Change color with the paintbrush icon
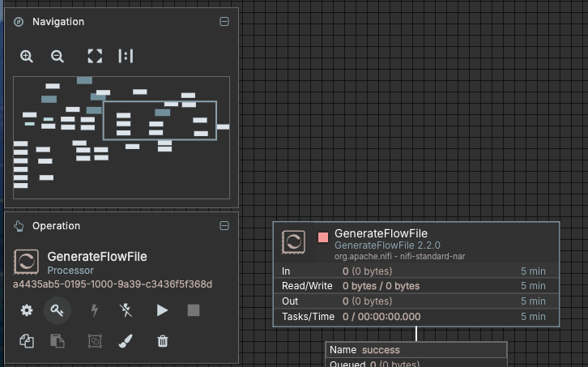The width and height of the screenshot is (588, 367). tap(126, 341)
